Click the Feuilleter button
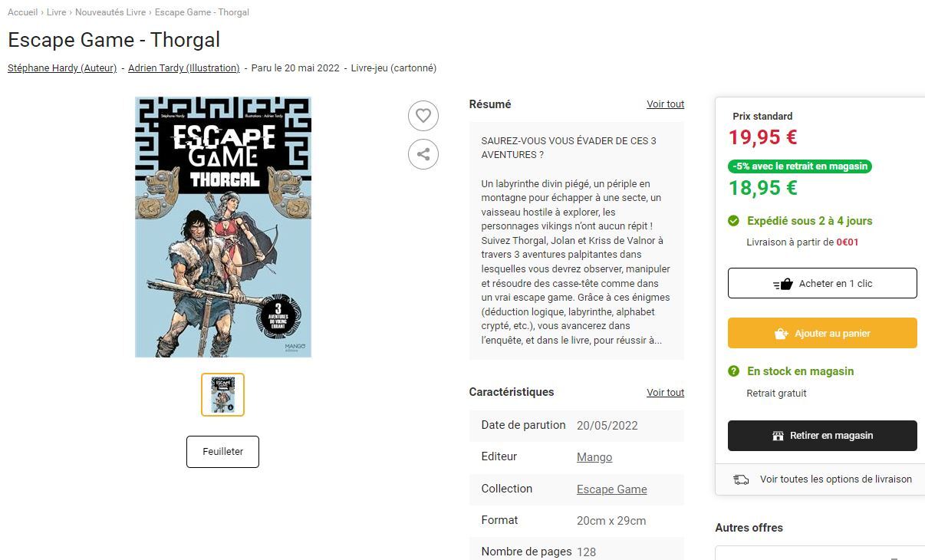 (222, 452)
